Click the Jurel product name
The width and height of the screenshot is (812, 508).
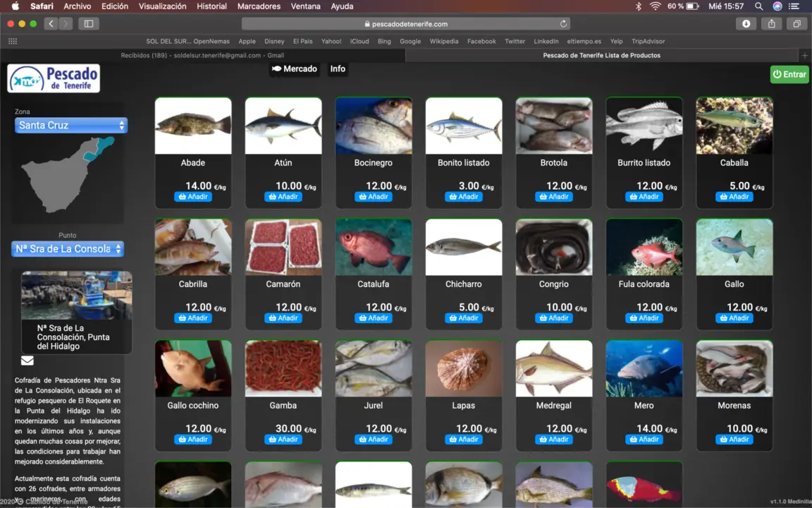[x=374, y=406]
